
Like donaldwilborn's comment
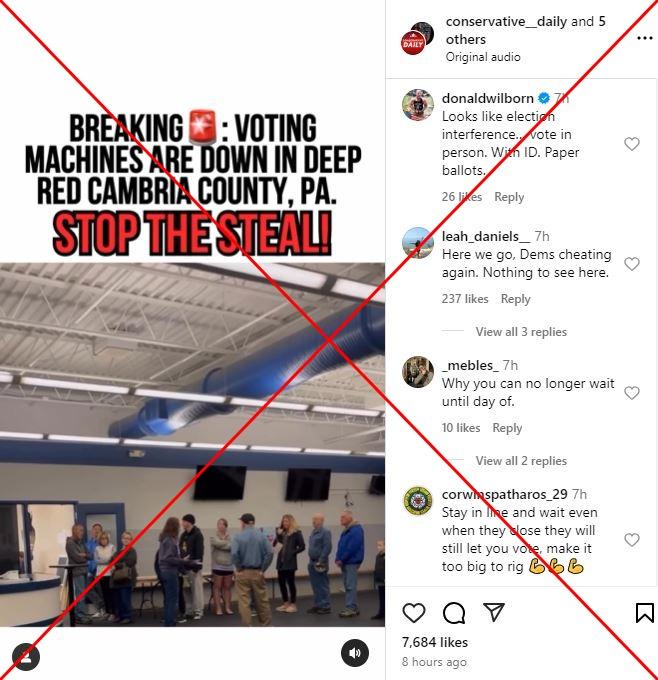tap(632, 144)
